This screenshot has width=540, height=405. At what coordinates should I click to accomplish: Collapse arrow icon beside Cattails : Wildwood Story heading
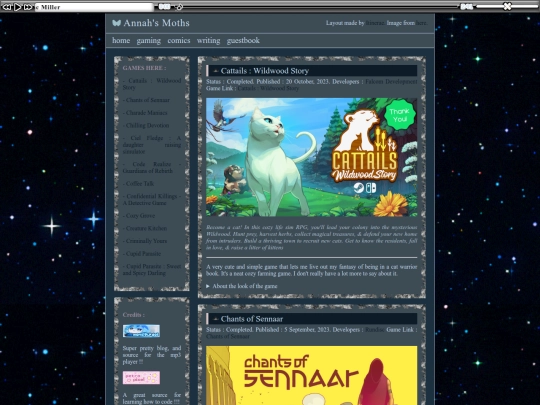216,71
